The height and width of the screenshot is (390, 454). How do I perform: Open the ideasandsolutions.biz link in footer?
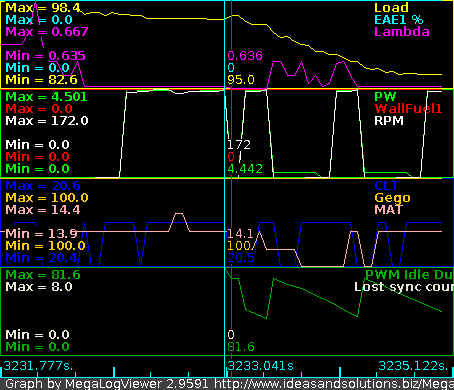(x=334, y=384)
